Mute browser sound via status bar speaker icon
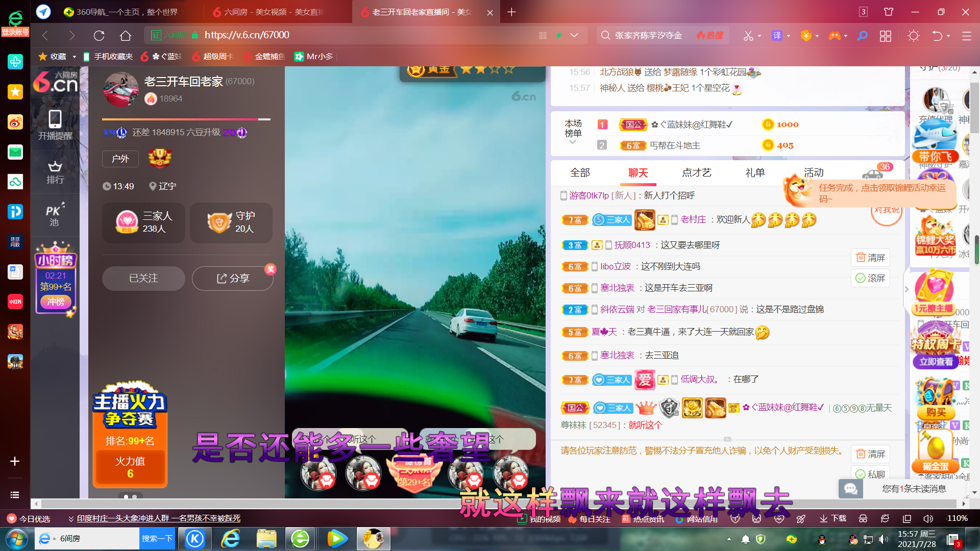 coord(928,518)
